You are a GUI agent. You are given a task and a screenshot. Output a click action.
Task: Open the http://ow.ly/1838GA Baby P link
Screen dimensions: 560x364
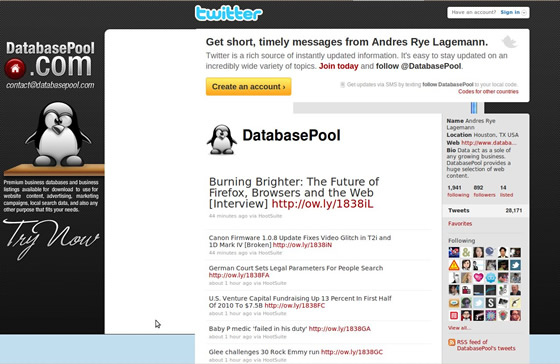[x=340, y=329]
